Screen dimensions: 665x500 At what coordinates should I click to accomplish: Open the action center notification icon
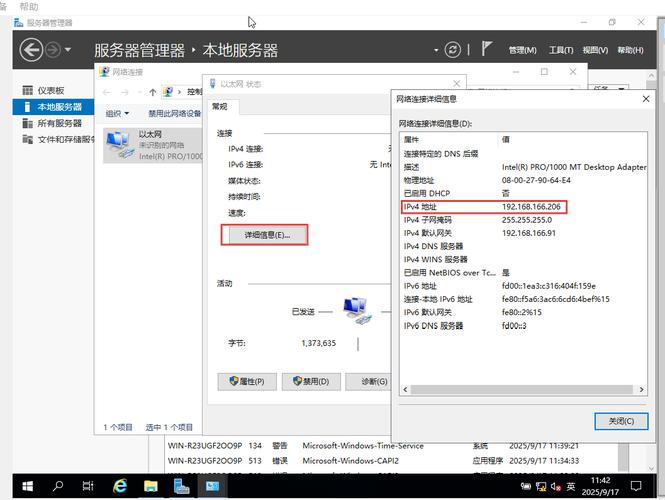[x=636, y=486]
